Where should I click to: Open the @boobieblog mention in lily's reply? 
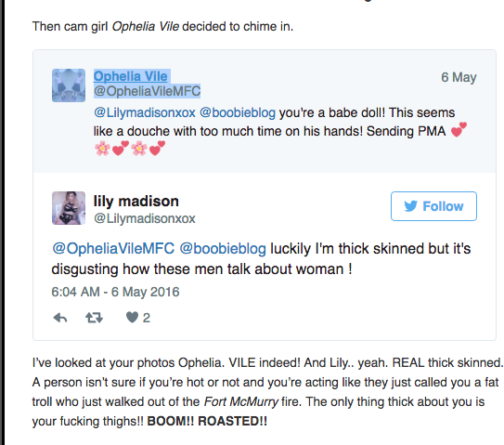click(x=223, y=249)
